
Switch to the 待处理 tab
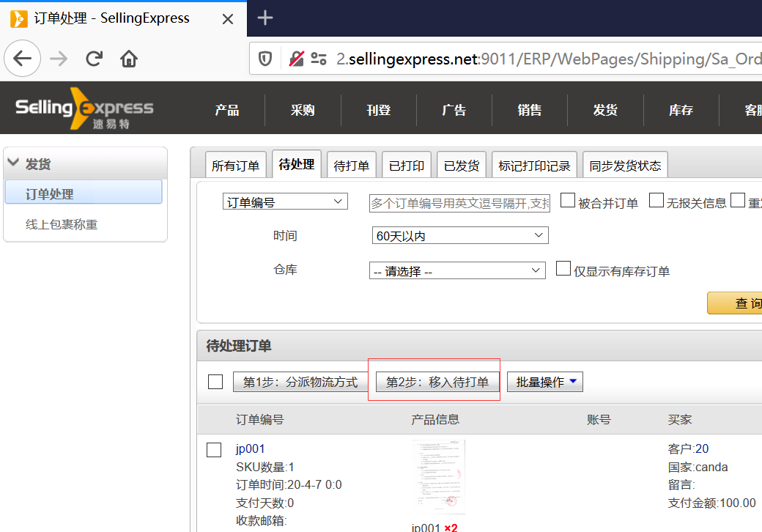tap(297, 165)
